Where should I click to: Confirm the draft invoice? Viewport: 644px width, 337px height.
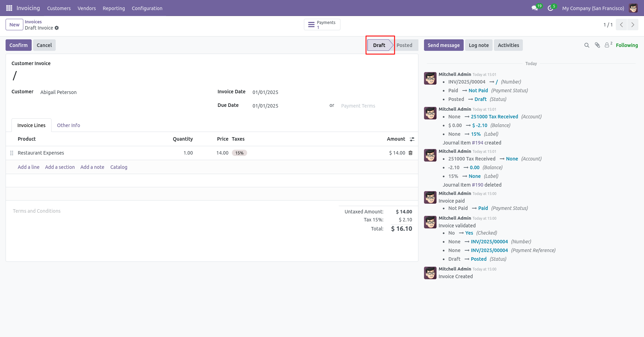[x=18, y=45]
